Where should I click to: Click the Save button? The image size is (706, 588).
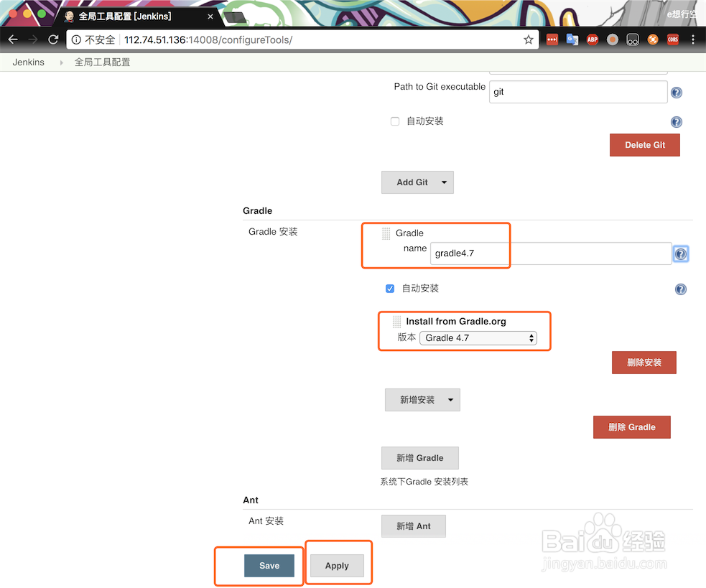coord(269,566)
